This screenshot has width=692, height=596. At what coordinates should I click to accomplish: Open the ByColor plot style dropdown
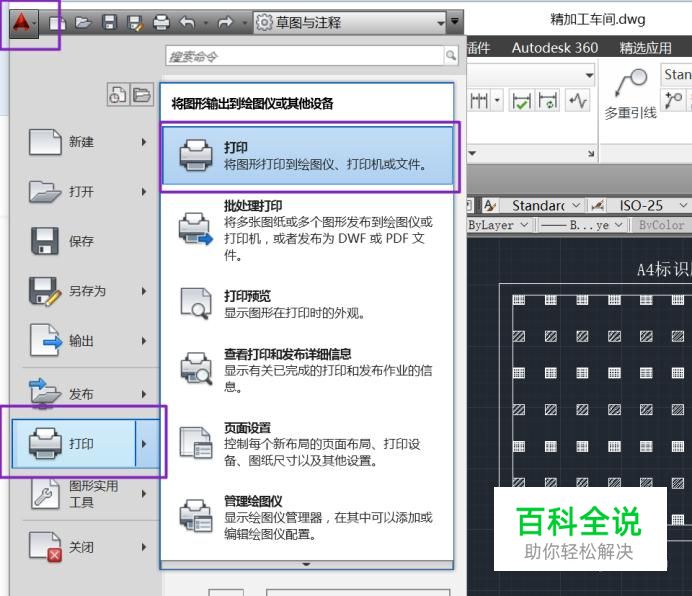pos(662,225)
